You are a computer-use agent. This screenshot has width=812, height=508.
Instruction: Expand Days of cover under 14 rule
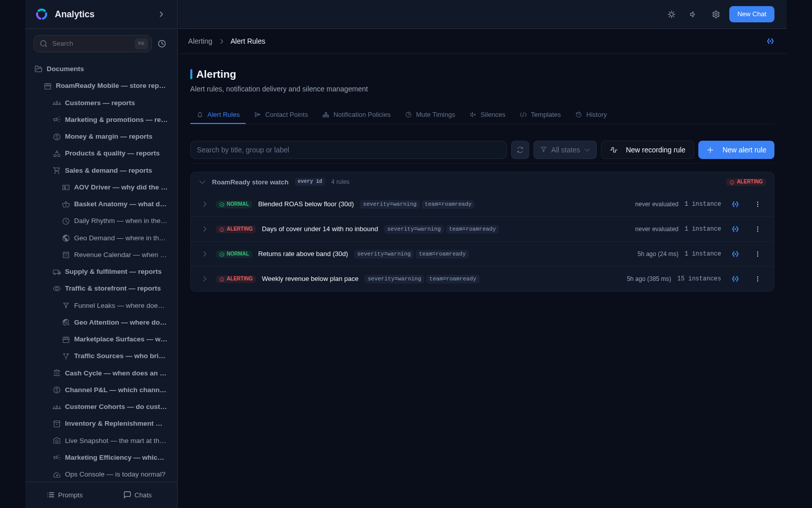[x=205, y=229]
